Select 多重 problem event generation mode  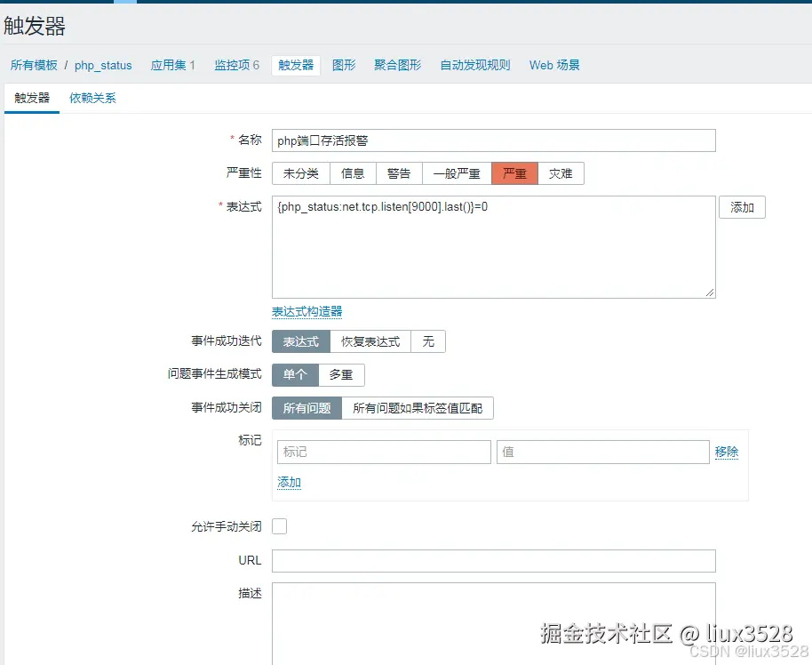tap(341, 374)
